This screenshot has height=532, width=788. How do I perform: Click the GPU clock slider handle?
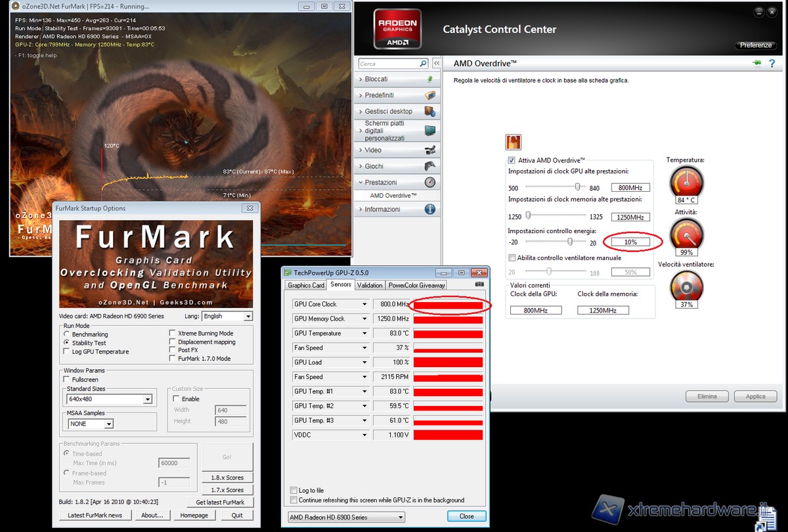coord(577,187)
